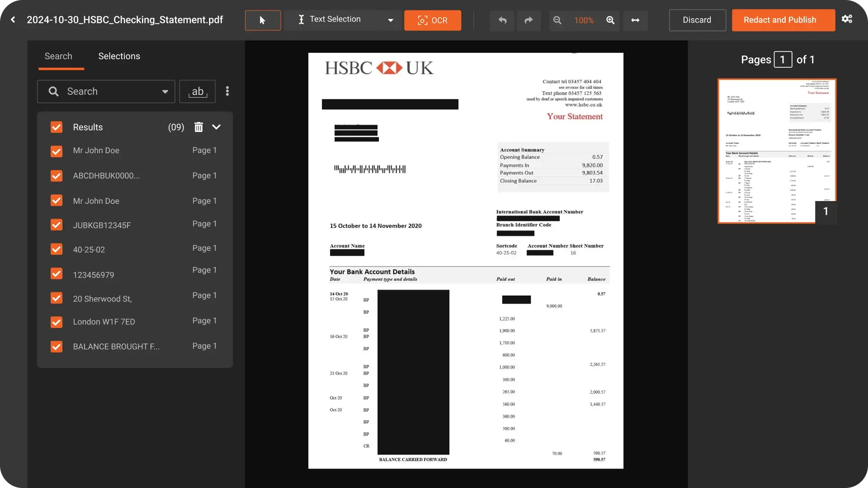The height and width of the screenshot is (488, 868).
Task: Delete results with the trash icon
Action: pyautogui.click(x=198, y=127)
